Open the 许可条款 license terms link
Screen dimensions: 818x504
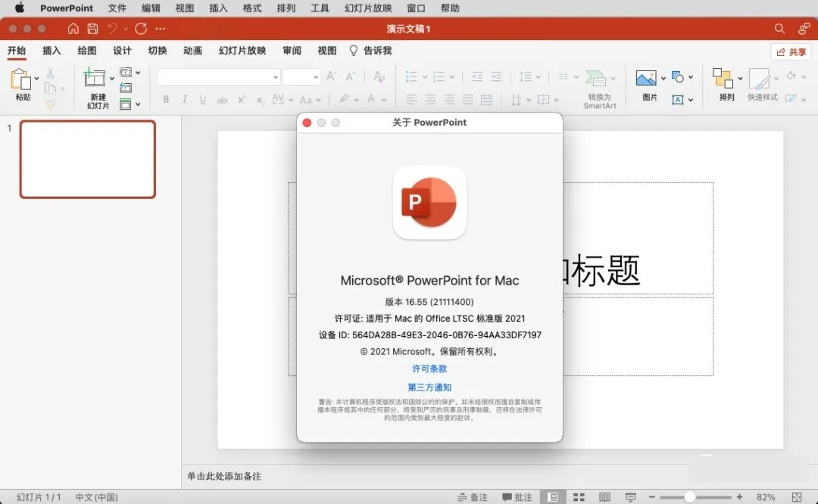point(429,369)
